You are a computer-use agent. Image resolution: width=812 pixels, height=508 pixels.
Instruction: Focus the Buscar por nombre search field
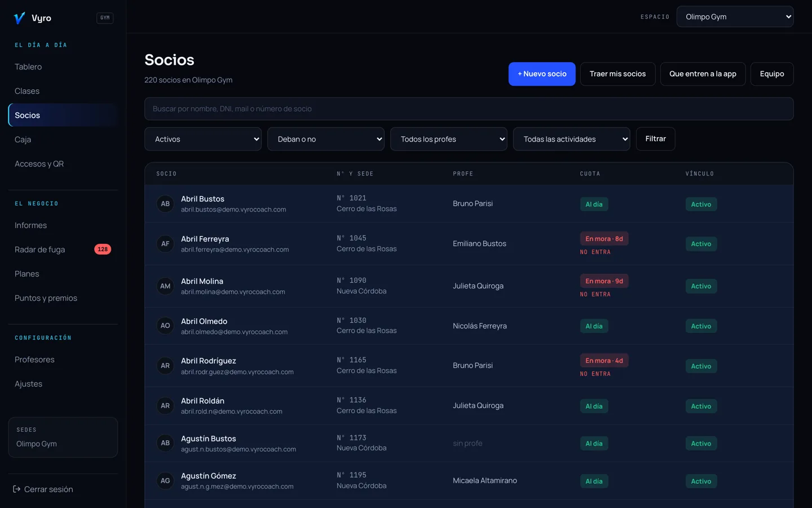[x=469, y=109]
